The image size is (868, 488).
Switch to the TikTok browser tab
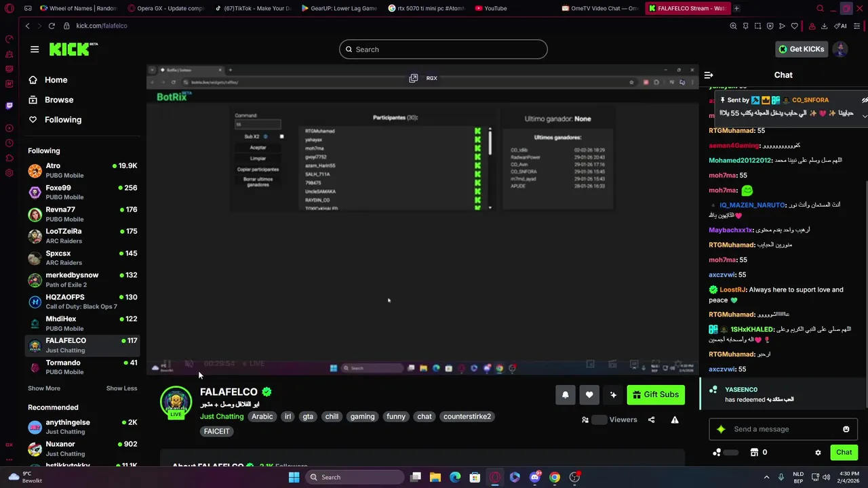(252, 8)
